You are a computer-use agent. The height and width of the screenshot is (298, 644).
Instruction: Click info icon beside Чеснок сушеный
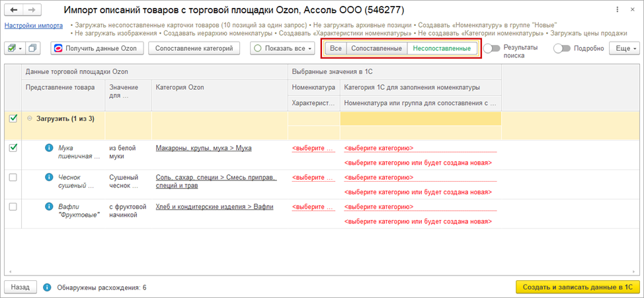coord(49,177)
